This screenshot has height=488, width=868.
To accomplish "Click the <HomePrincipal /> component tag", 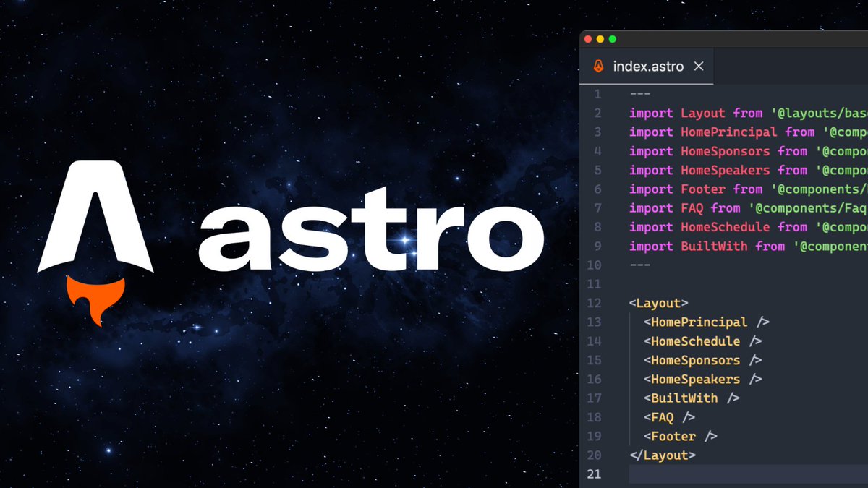I will pos(707,322).
